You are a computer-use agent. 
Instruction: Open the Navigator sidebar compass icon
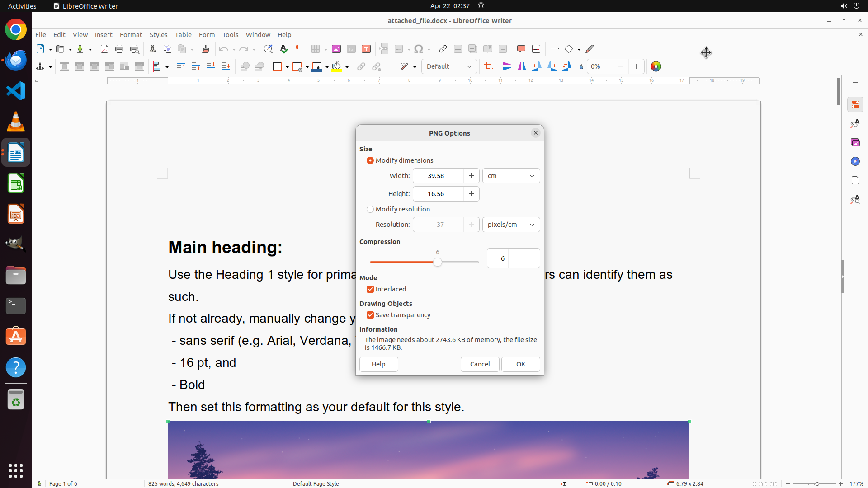(855, 161)
